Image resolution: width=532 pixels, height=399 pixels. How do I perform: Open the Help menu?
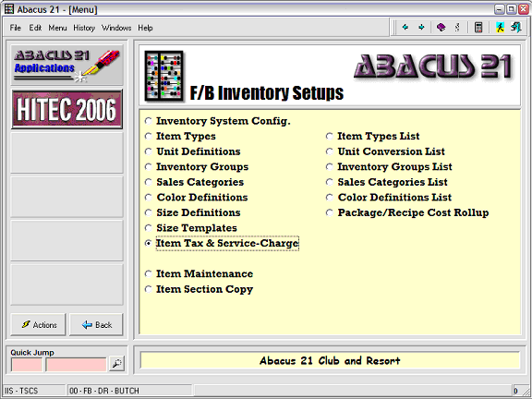pos(145,28)
